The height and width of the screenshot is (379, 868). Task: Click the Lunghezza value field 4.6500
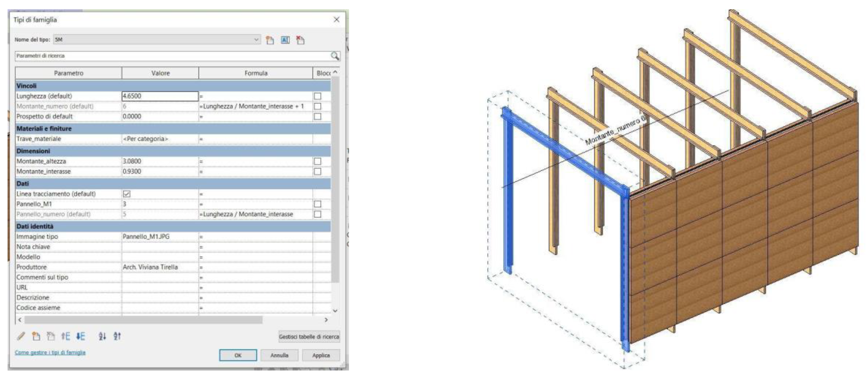click(160, 96)
